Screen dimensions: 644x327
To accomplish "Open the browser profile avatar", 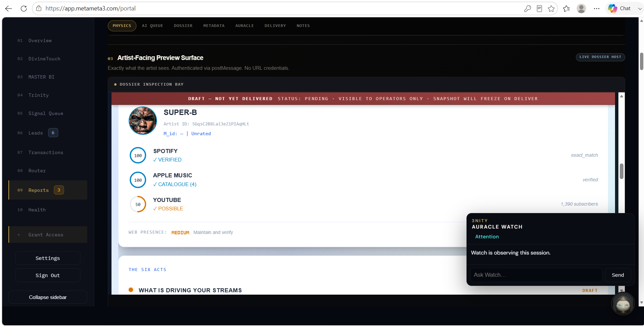I will [x=581, y=8].
